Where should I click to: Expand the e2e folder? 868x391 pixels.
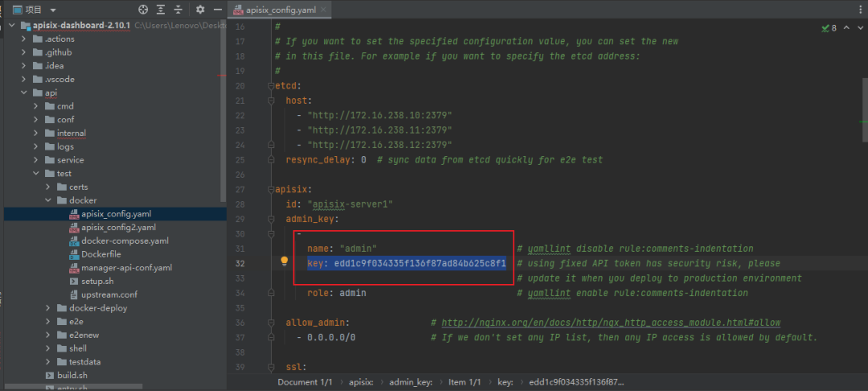(x=47, y=321)
